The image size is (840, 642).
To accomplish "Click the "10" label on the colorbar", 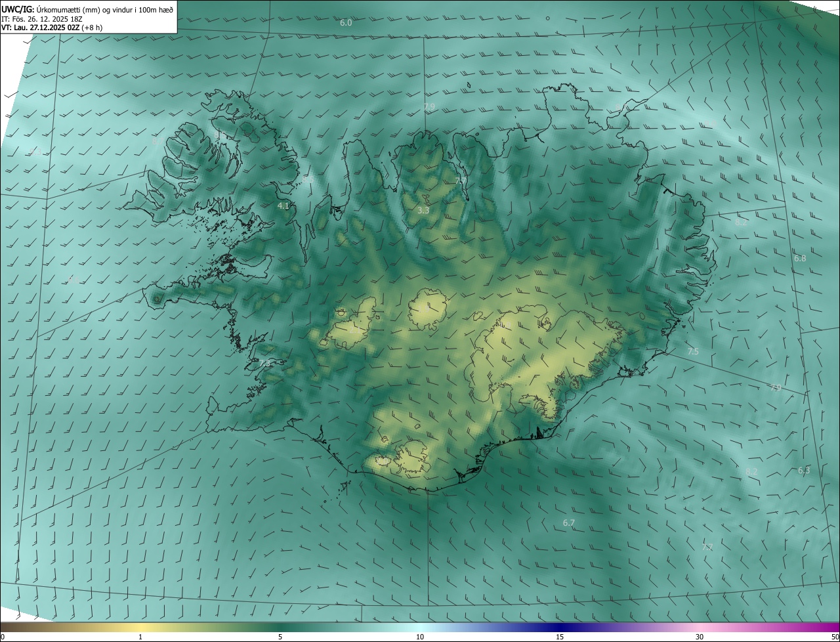I will pyautogui.click(x=420, y=637).
